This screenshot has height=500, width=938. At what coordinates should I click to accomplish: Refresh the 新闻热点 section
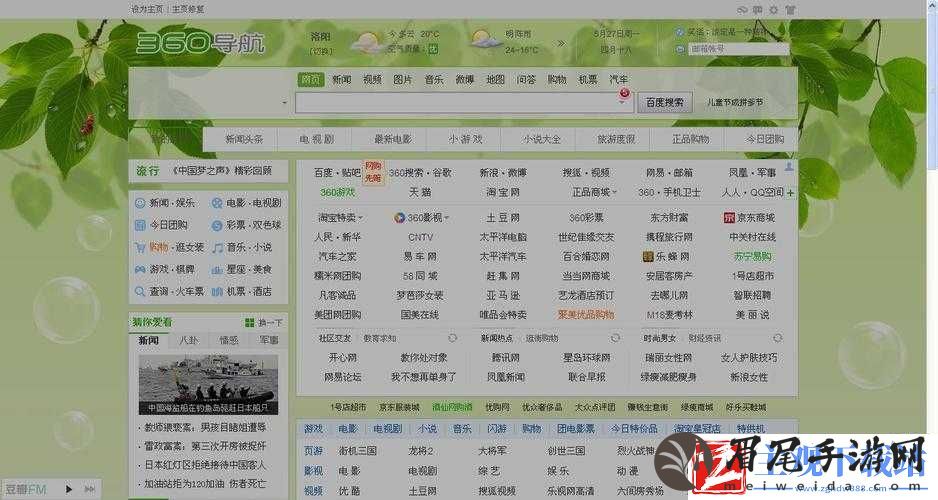point(615,339)
